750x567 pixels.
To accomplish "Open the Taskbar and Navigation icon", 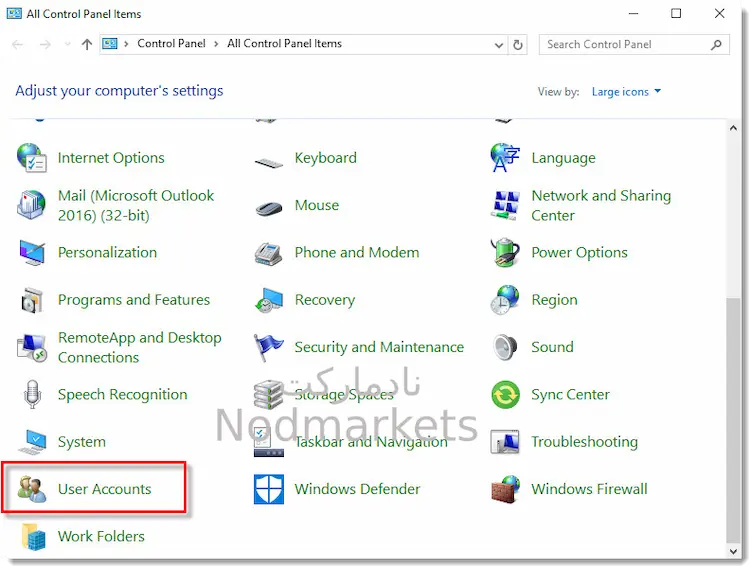I will tap(269, 442).
